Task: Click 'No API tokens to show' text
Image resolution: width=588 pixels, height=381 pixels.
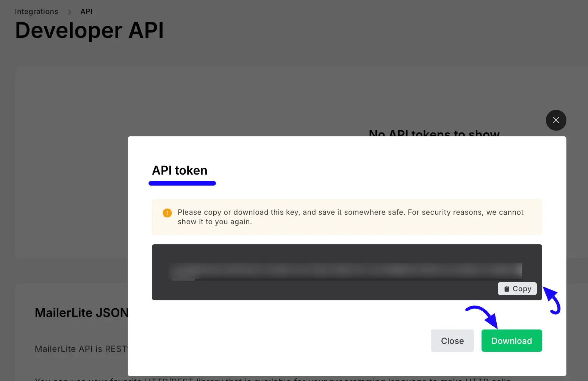Action: click(x=434, y=133)
